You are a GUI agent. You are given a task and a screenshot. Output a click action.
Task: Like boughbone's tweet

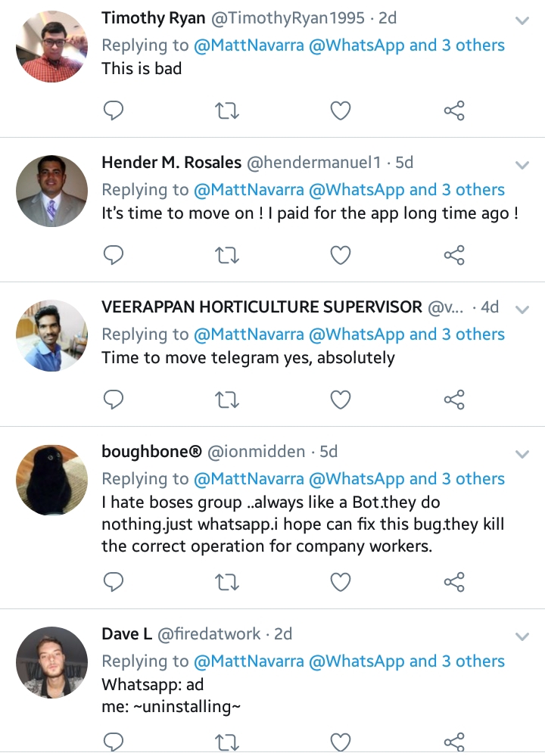point(341,581)
